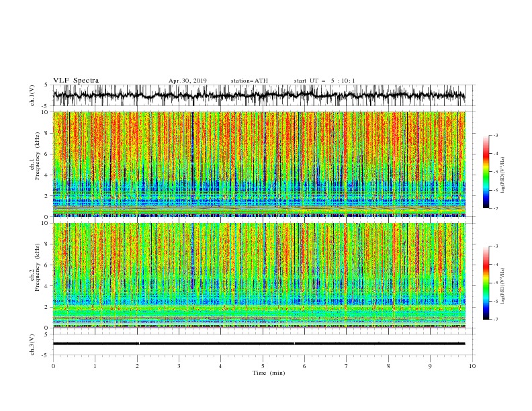The height and width of the screenshot is (411, 532).
Task: Click the ch.3 flat black signal trace
Action: point(259,344)
